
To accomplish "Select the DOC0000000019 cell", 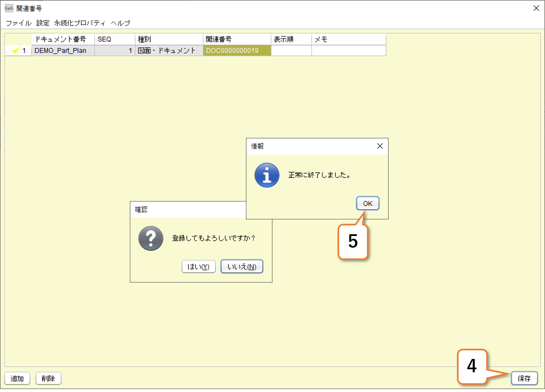I will pyautogui.click(x=237, y=50).
